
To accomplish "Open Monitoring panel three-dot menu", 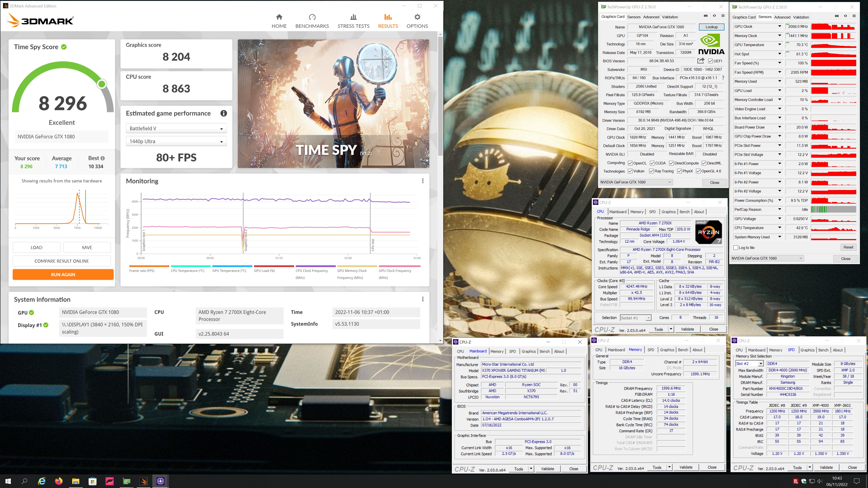I will 422,181.
